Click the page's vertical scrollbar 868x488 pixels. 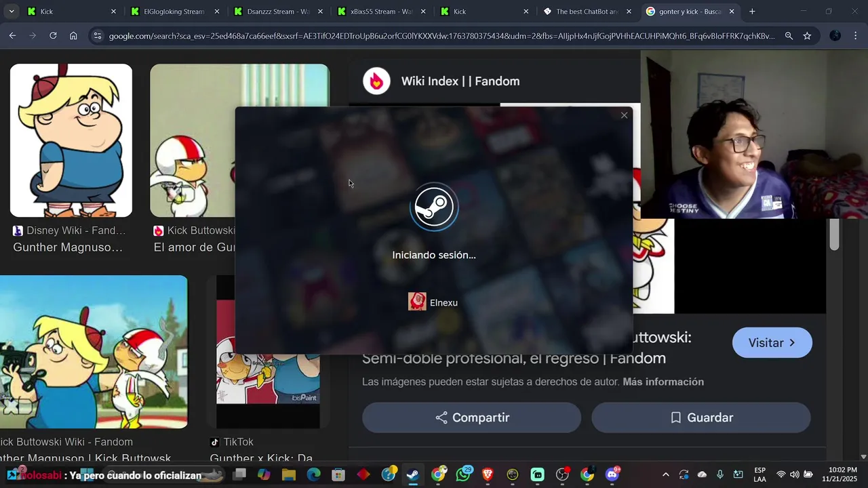(x=834, y=234)
